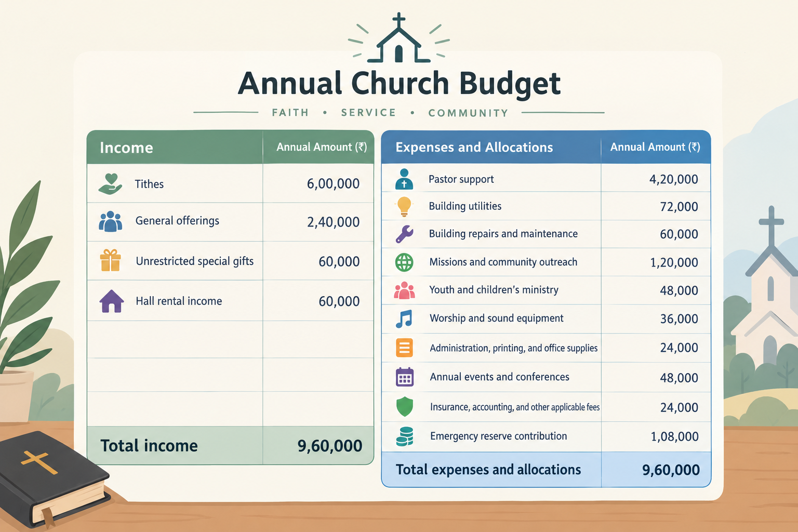The image size is (798, 532).
Task: Click the word FAITH in the tagline
Action: (x=290, y=113)
